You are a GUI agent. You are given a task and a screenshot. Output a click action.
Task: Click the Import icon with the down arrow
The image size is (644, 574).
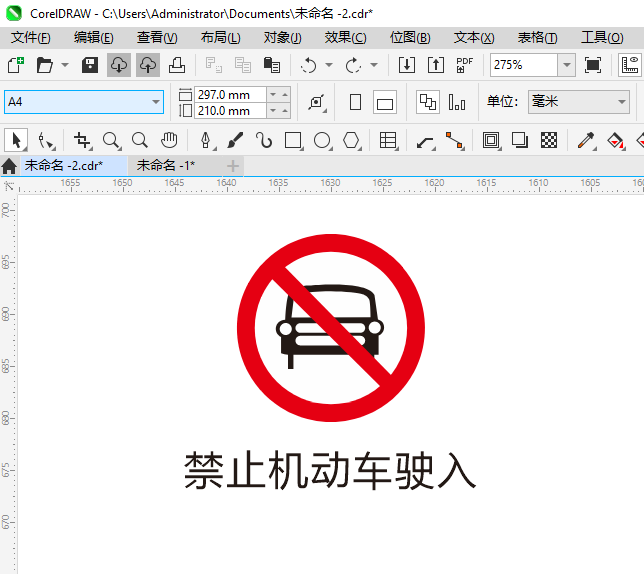click(407, 65)
